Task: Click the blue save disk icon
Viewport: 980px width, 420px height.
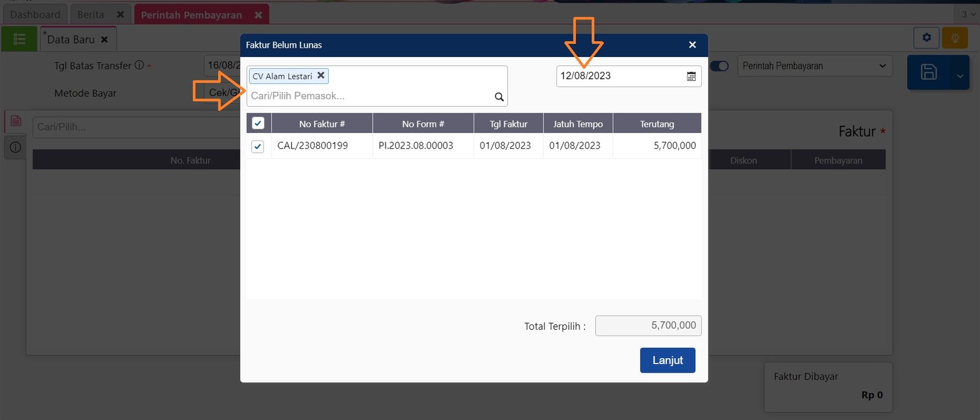Action: [x=929, y=72]
